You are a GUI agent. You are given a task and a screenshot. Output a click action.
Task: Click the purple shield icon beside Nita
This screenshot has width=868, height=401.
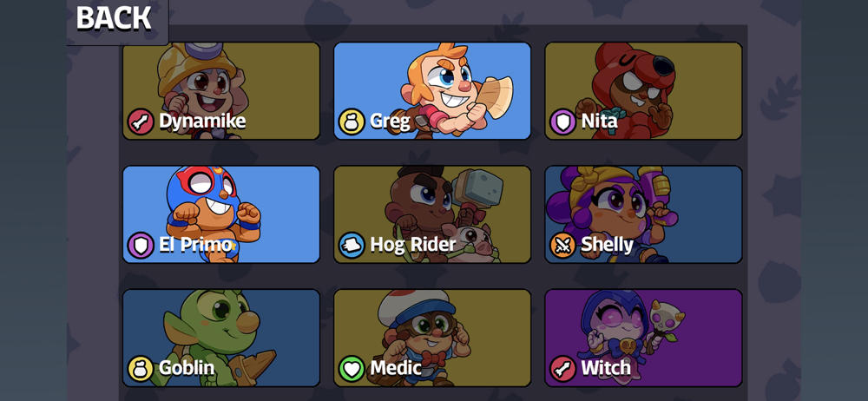coord(563,122)
